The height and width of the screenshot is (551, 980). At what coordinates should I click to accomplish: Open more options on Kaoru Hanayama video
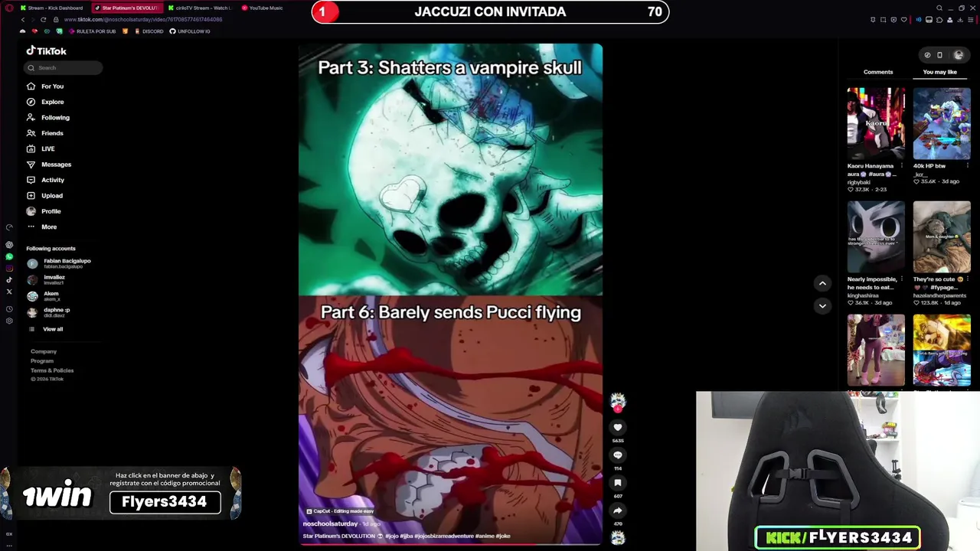pos(902,165)
